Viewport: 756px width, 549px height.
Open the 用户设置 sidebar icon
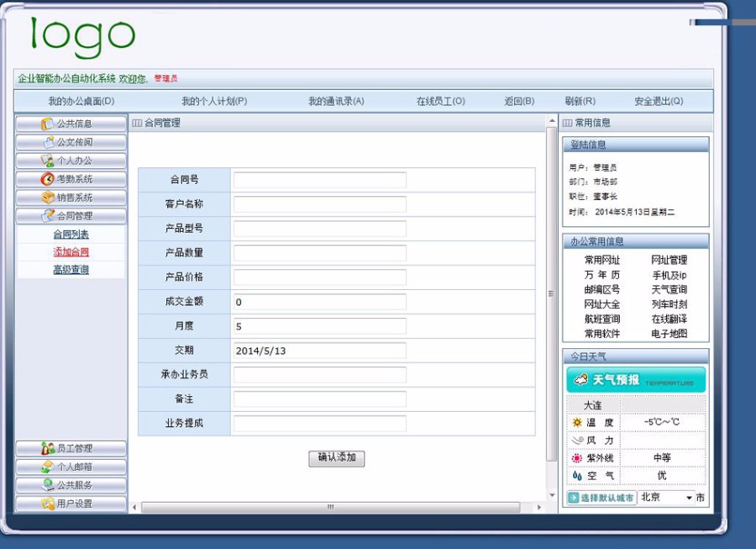coord(48,503)
